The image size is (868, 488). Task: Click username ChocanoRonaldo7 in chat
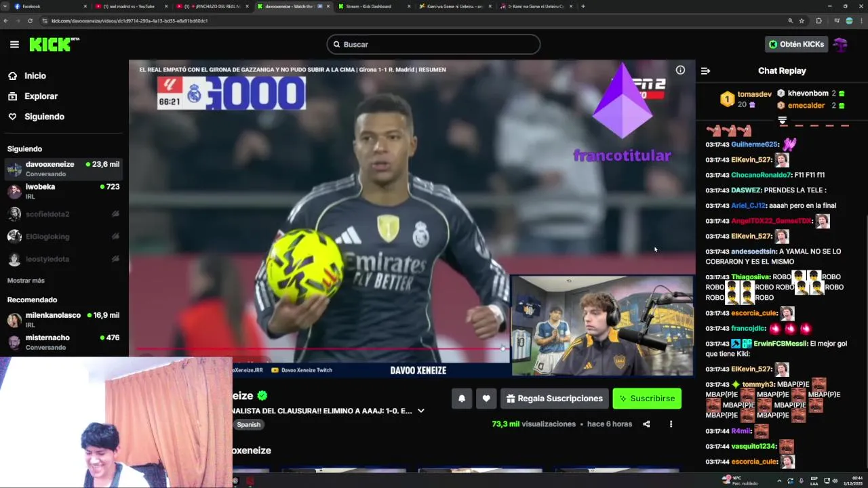(761, 175)
